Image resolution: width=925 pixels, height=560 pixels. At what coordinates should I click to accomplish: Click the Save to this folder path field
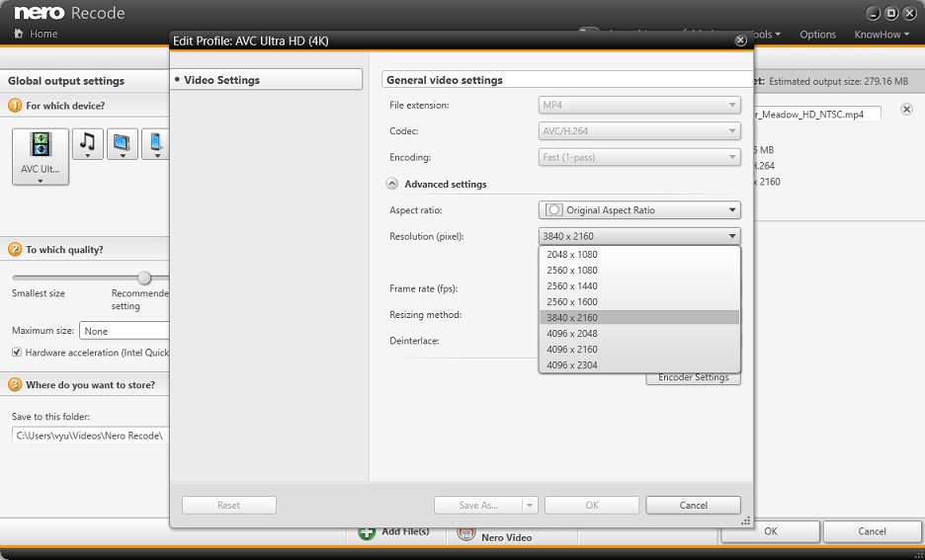tap(91, 436)
